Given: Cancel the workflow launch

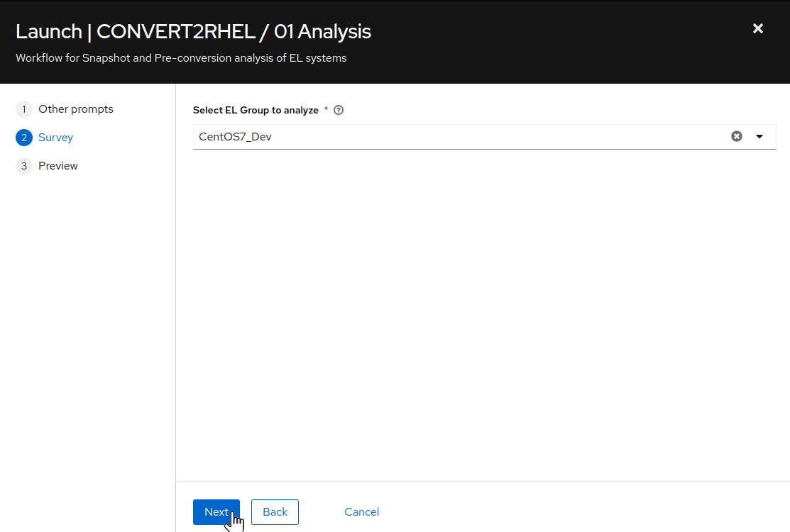Looking at the screenshot, I should pyautogui.click(x=362, y=512).
